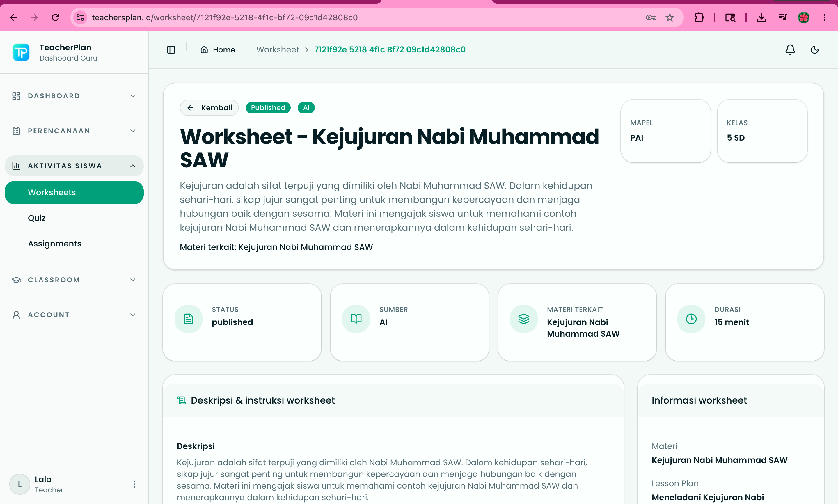Viewport: 838px width, 504px height.
Task: Expand the Classroom section
Action: 133,280
